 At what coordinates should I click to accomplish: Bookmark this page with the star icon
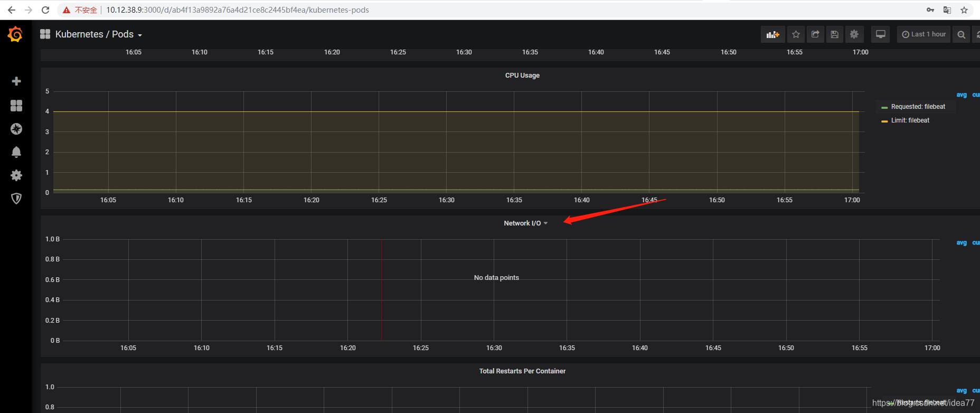[964, 10]
